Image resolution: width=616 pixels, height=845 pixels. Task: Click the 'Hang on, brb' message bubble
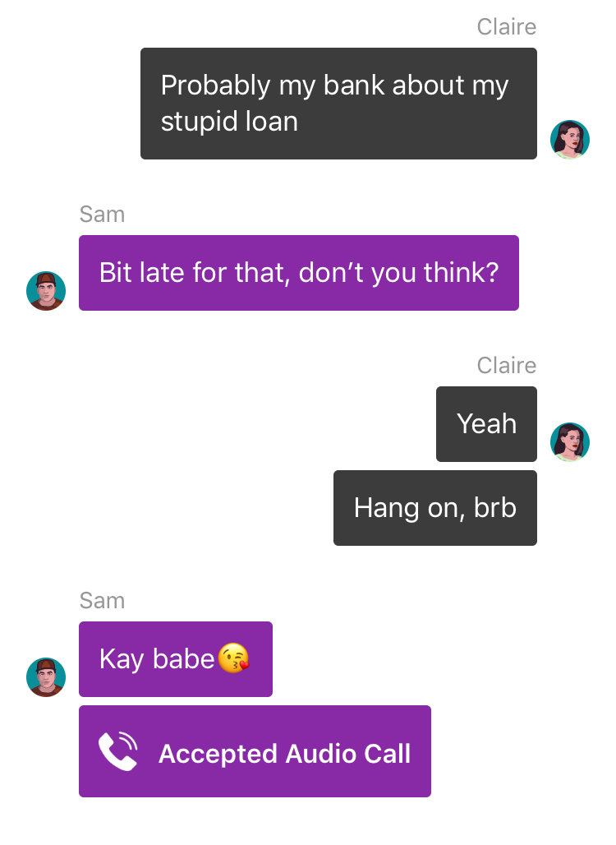[435, 508]
